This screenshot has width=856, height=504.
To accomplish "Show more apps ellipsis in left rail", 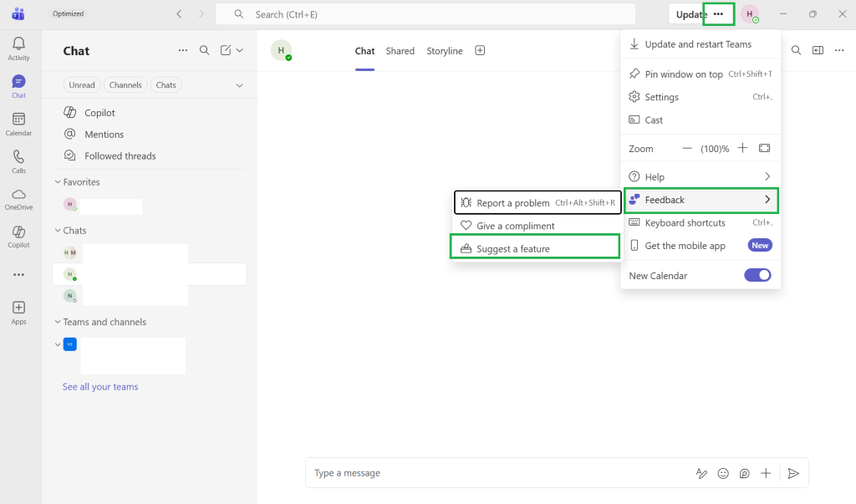I will coord(18,275).
